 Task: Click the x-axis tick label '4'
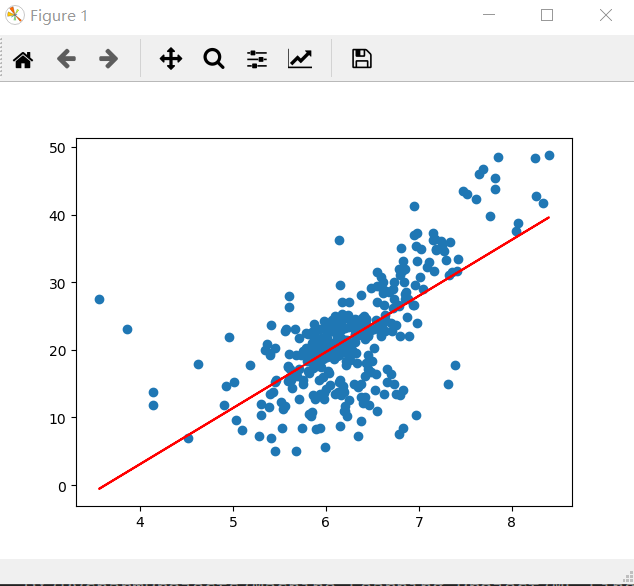140,522
